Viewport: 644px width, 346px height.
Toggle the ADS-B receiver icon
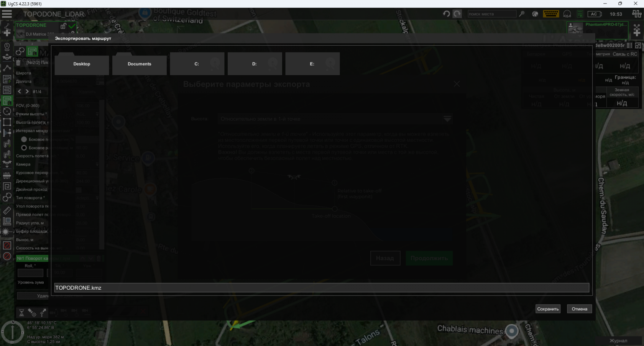pyautogui.click(x=567, y=14)
